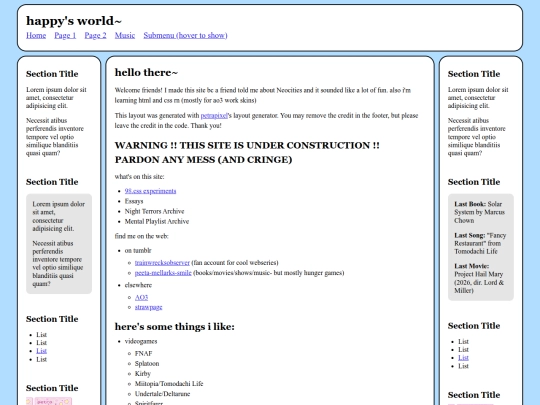The height and width of the screenshot is (405, 540).
Task: Select the "Essays" list item
Action: click(134, 201)
